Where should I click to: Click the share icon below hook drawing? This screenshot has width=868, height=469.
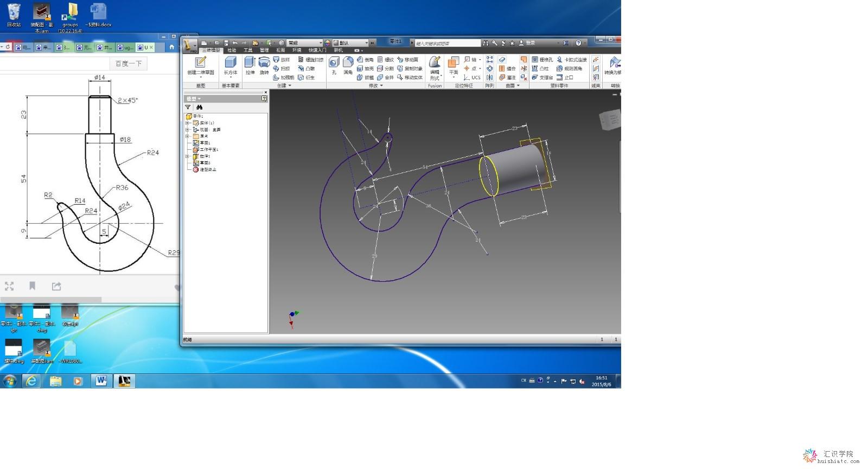[56, 286]
